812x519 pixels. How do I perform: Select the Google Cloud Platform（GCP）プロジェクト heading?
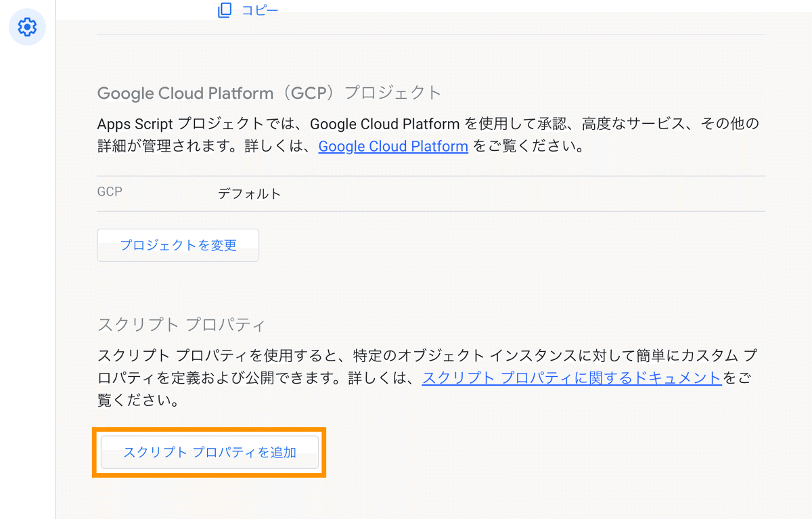269,93
